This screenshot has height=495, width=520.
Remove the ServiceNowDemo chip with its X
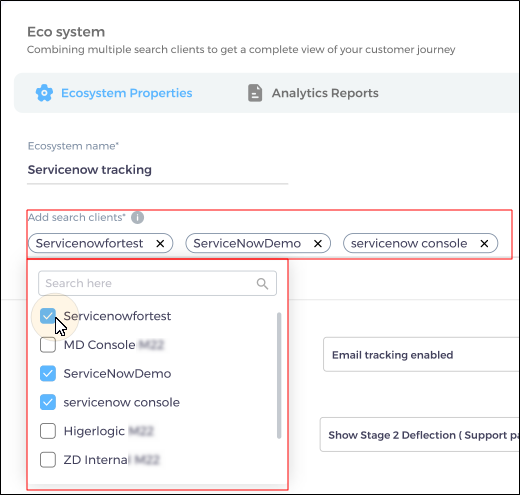318,244
